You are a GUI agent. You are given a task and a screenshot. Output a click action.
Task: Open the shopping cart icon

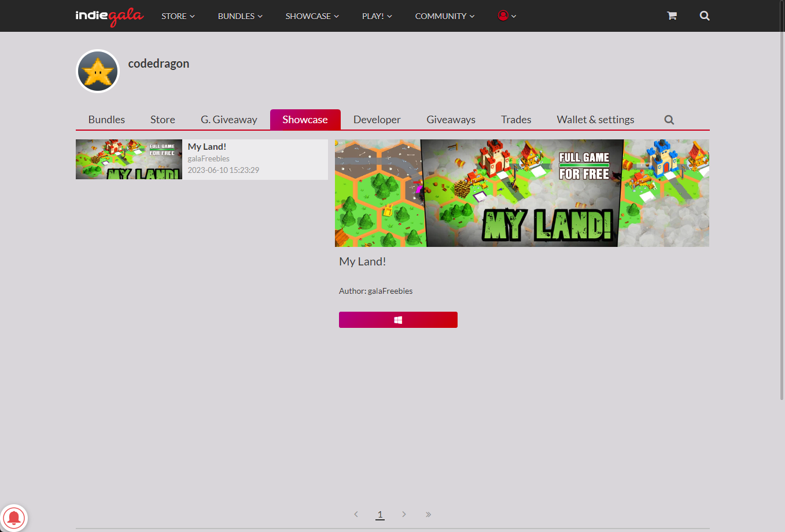[672, 16]
